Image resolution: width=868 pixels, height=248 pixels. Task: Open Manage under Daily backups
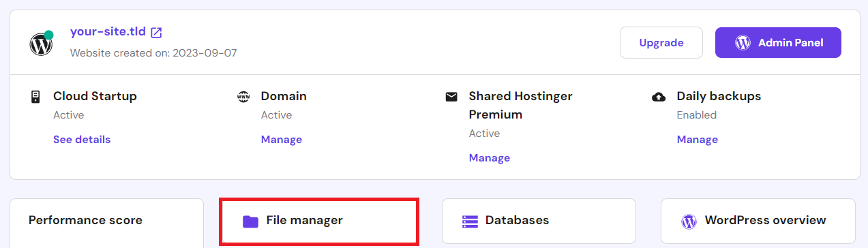(698, 139)
